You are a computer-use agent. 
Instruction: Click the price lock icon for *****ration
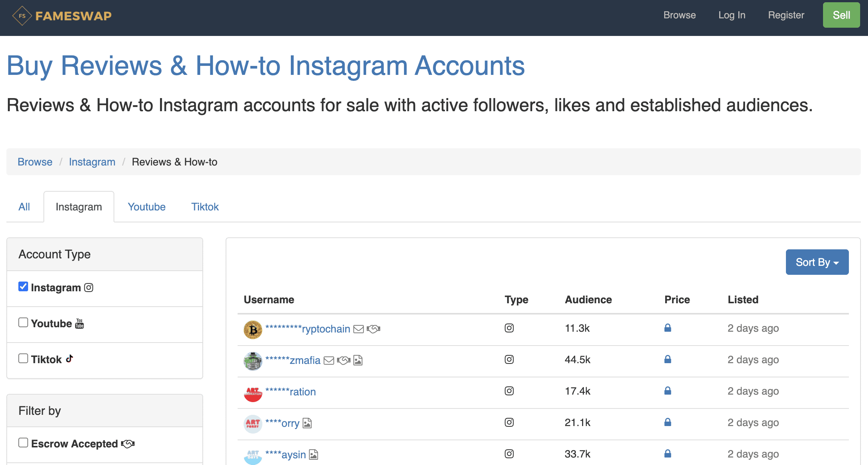point(667,392)
